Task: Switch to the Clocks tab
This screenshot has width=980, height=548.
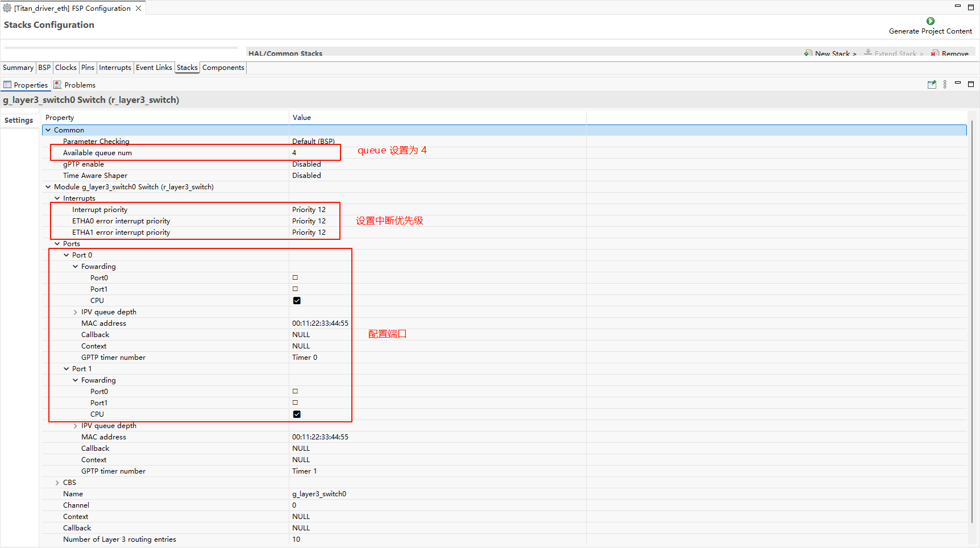Action: (66, 68)
